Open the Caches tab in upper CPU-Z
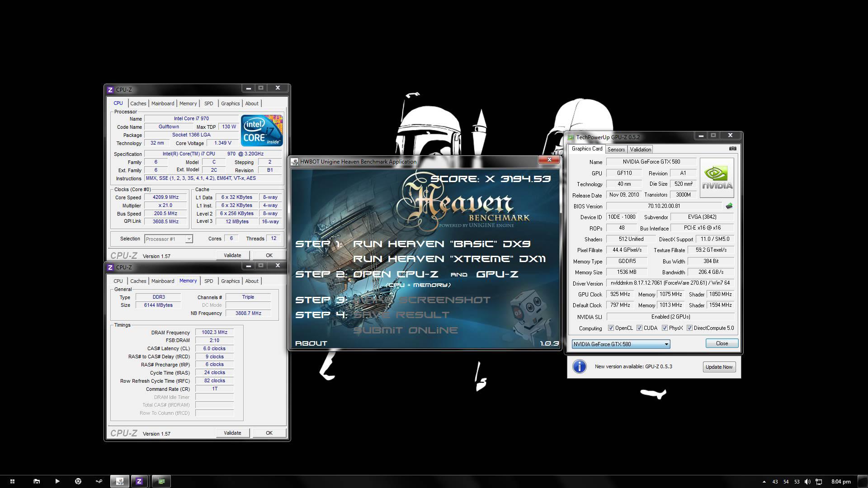868x488 pixels. click(138, 103)
